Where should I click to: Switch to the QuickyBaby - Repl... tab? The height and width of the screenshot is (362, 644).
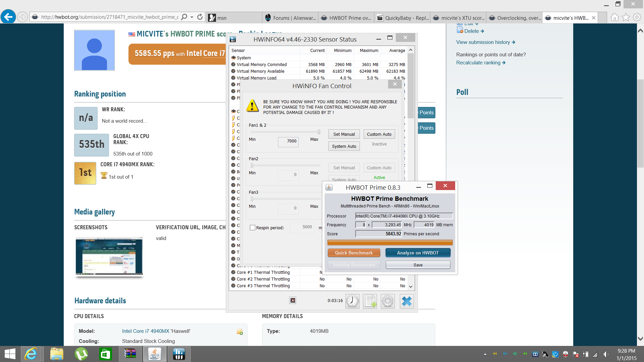click(402, 18)
